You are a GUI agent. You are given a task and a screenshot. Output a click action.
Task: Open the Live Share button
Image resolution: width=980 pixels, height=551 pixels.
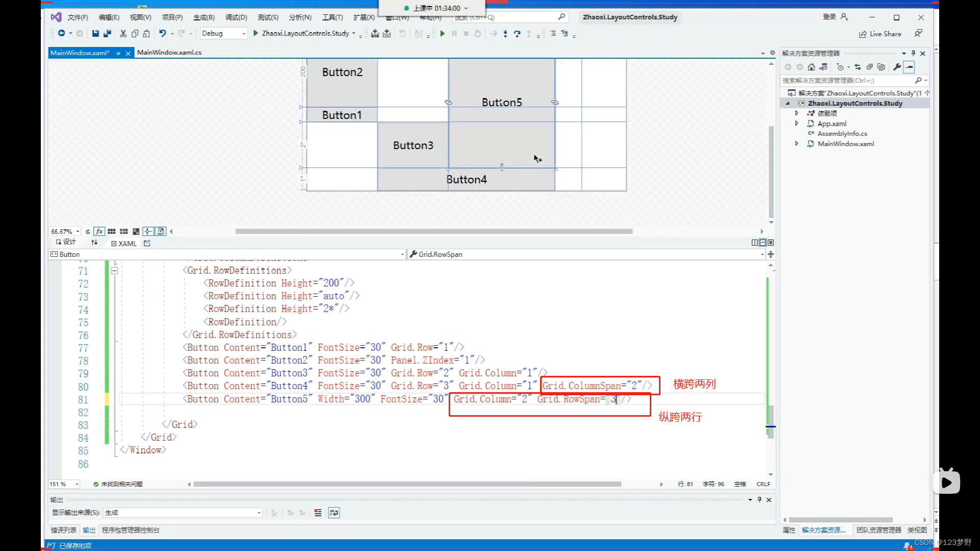click(880, 34)
